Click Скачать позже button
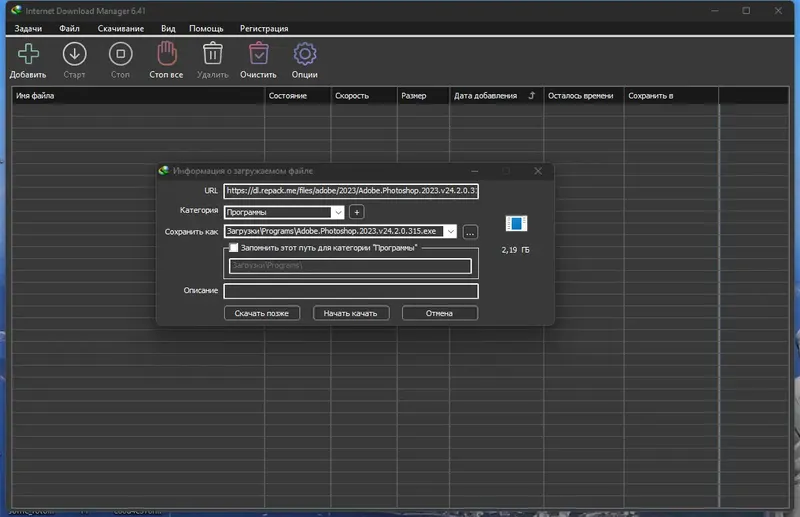Image resolution: width=800 pixels, height=517 pixels. coord(262,313)
